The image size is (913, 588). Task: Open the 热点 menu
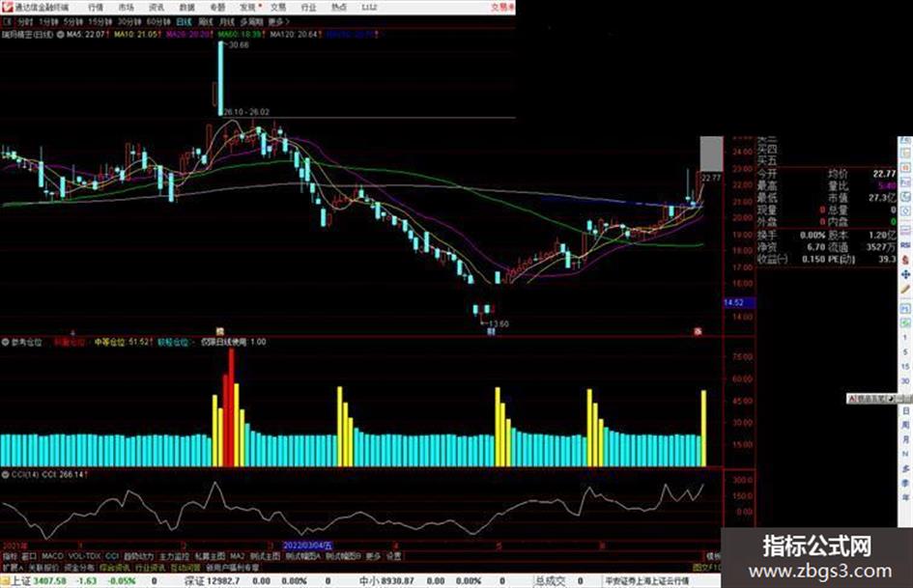pos(339,8)
